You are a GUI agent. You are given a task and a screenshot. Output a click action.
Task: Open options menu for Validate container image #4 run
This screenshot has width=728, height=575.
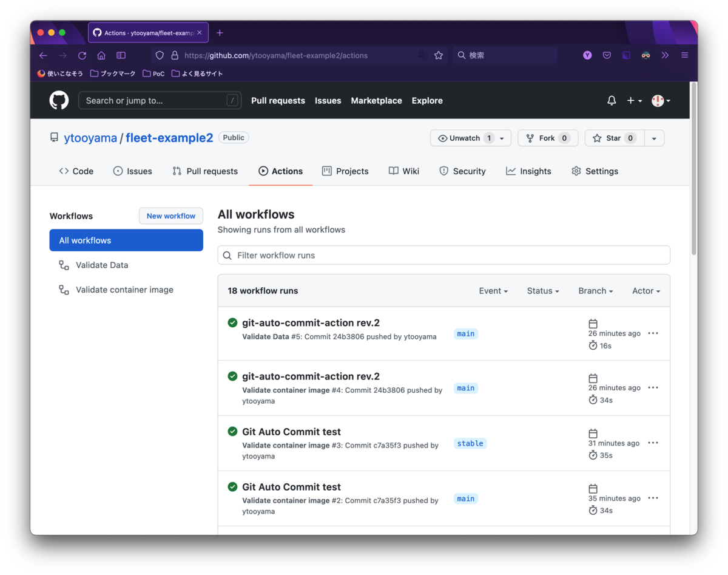click(653, 387)
